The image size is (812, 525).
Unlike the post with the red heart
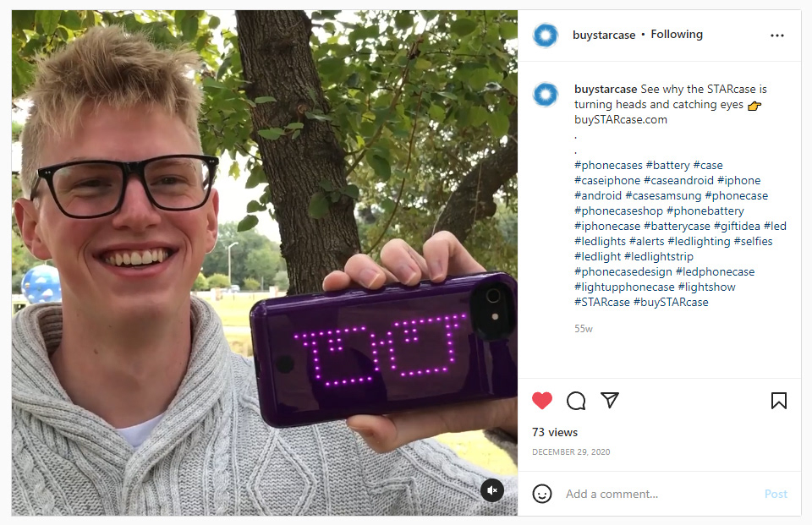(542, 401)
